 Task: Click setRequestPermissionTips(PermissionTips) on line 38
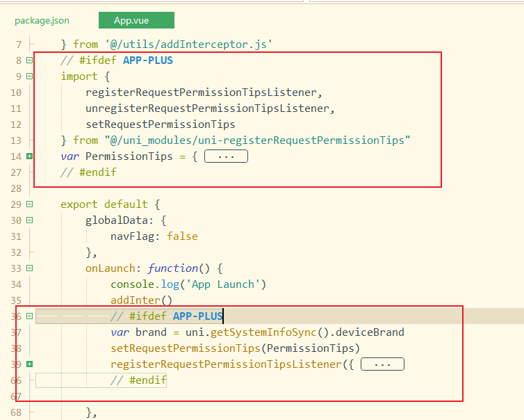(x=234, y=348)
